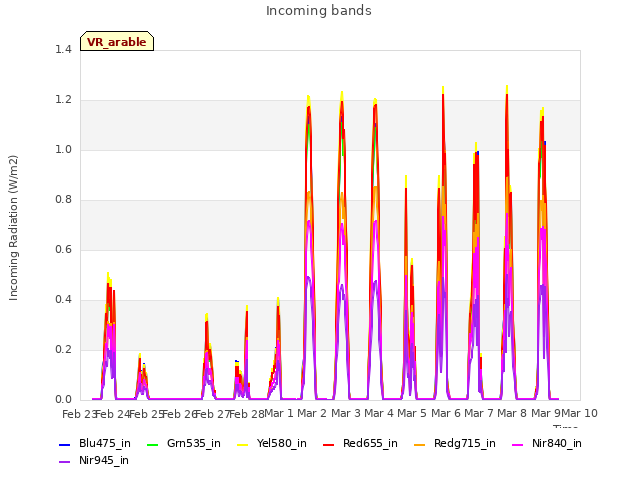
Task: Click the VR_arable annotation label
Action: click(117, 42)
